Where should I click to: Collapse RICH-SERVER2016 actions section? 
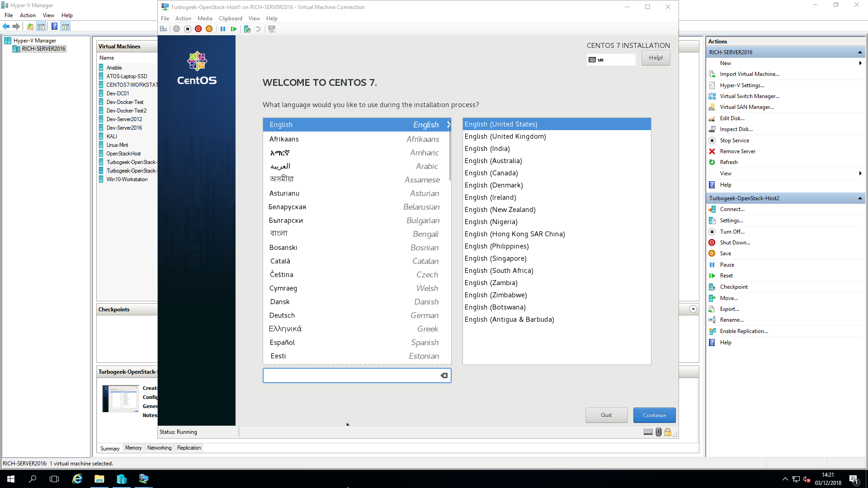(859, 52)
